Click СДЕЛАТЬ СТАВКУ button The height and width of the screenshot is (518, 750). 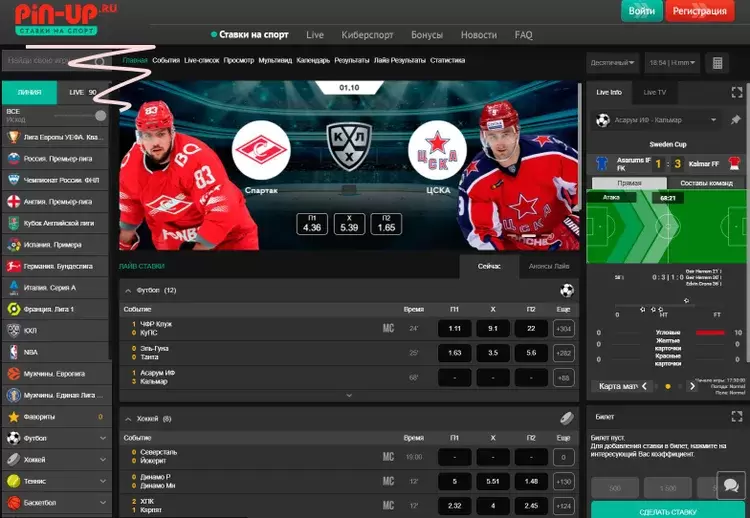(668, 511)
